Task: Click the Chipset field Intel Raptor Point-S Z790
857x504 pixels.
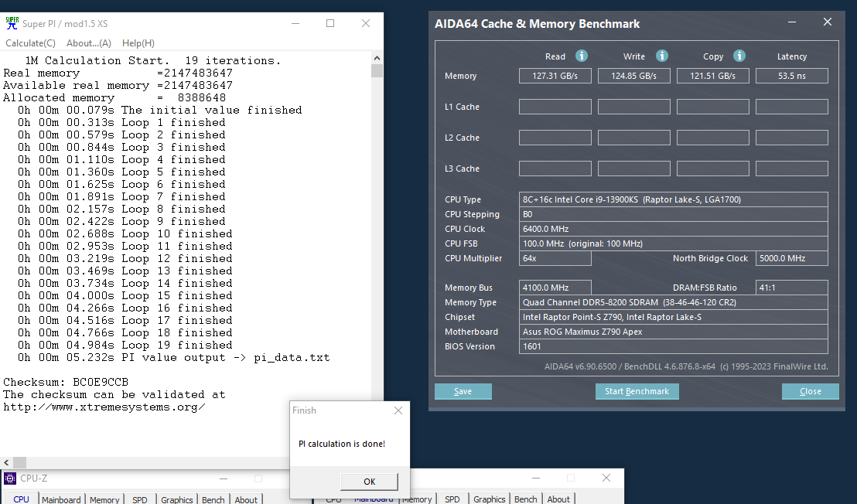Action: 674,317
